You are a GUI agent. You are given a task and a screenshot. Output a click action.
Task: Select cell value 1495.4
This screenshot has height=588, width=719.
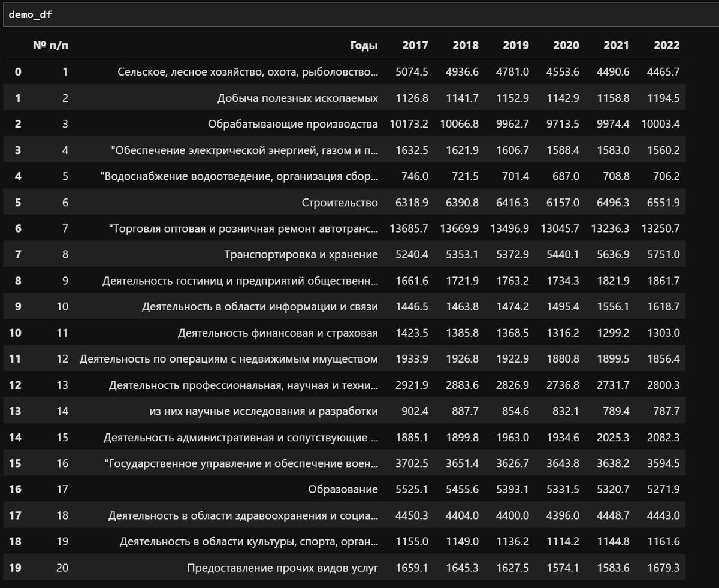point(563,307)
